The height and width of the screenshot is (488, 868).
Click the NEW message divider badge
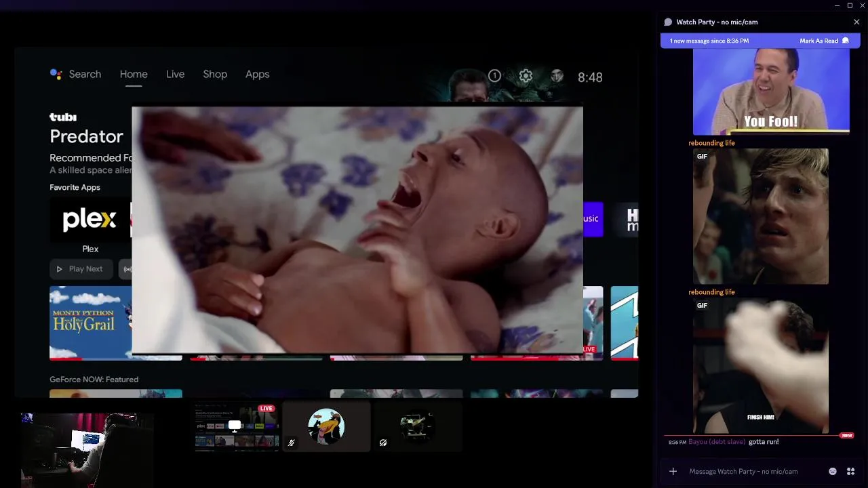[846, 435]
